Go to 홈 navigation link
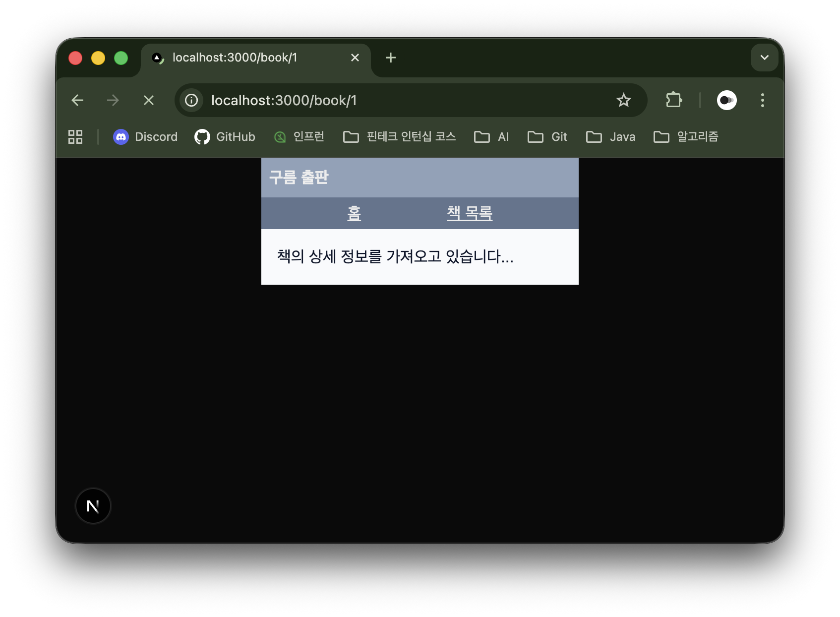Screen dimensions: 840x617 [x=354, y=213]
